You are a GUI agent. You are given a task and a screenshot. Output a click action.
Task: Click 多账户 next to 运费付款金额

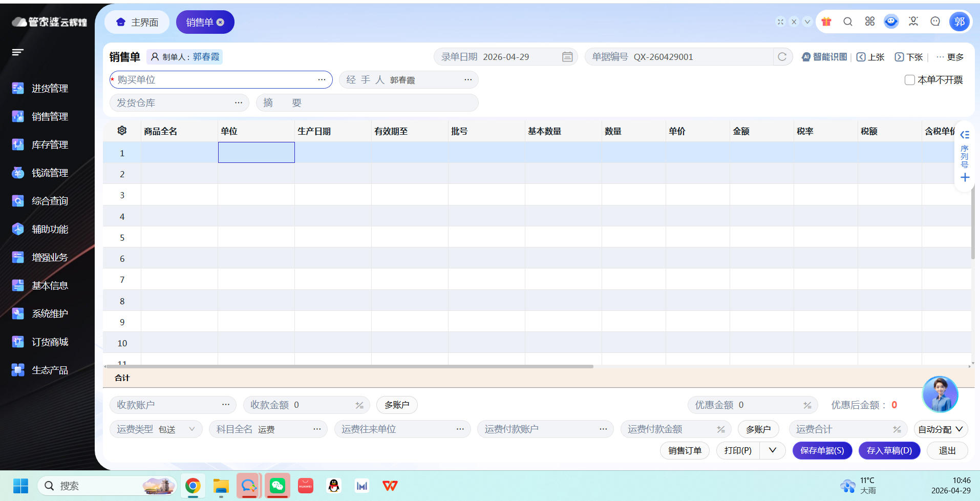click(758, 429)
